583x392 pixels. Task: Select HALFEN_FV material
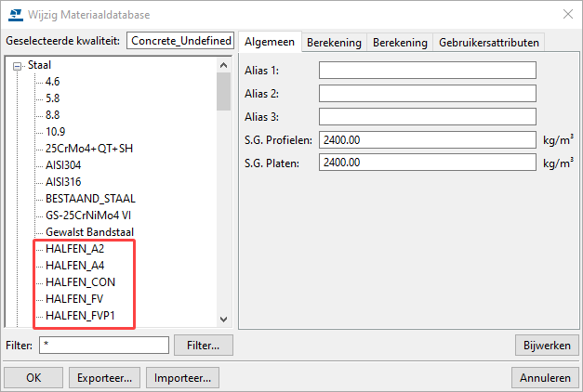74,299
